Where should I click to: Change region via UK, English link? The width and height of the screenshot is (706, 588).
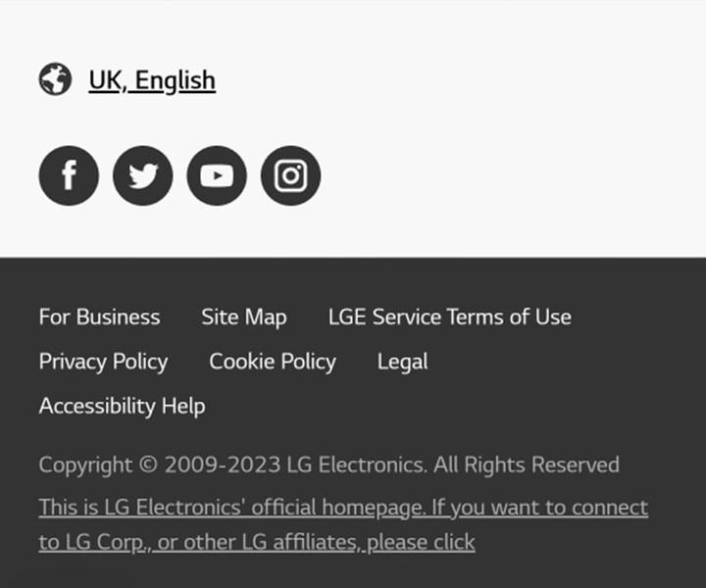point(152,80)
